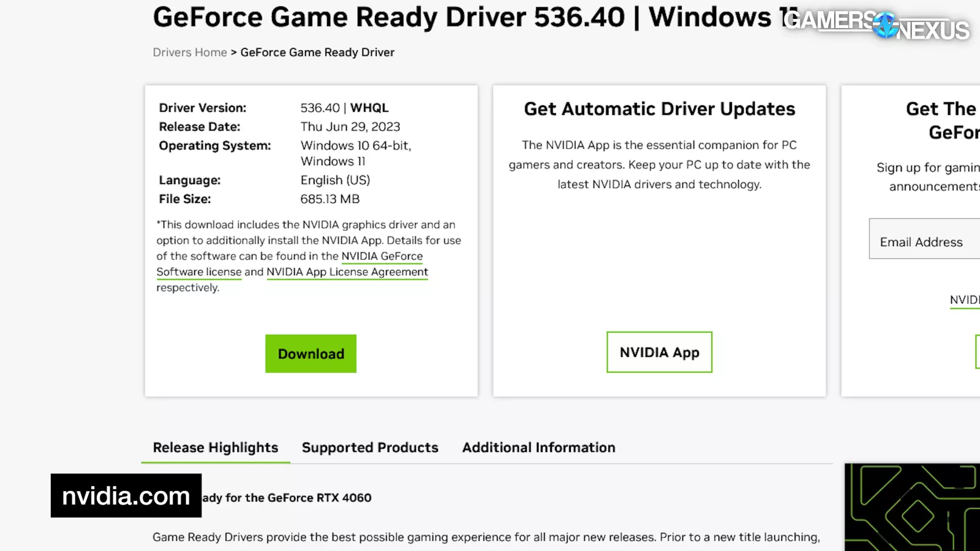The width and height of the screenshot is (980, 551).
Task: Click the Thu Jun 29, 2023 release date
Action: click(x=350, y=127)
